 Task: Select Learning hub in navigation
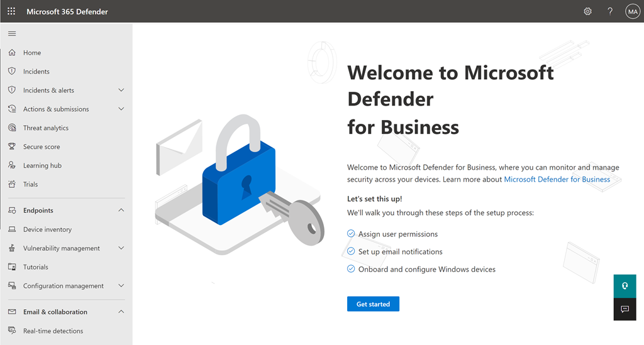pyautogui.click(x=42, y=166)
